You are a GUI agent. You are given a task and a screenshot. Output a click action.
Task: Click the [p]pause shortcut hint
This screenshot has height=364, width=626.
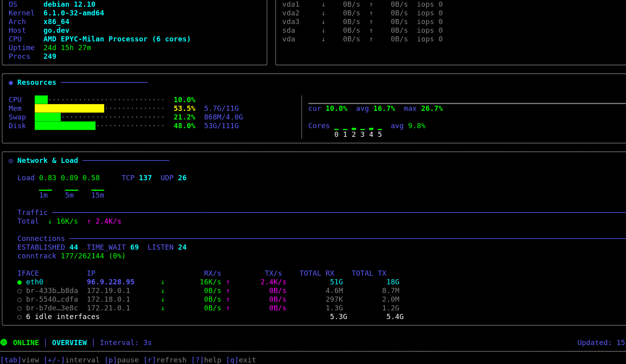122,360
